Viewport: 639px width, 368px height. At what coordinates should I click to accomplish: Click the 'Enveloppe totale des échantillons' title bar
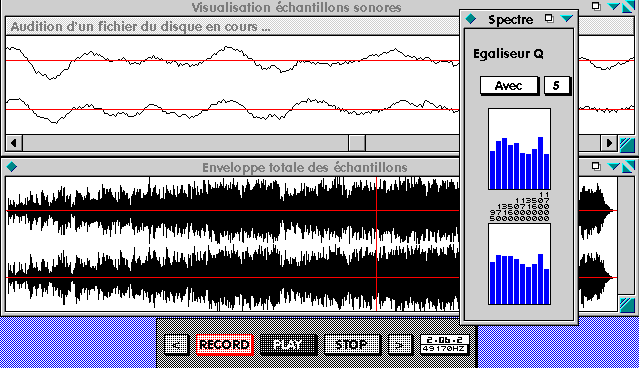click(x=304, y=167)
